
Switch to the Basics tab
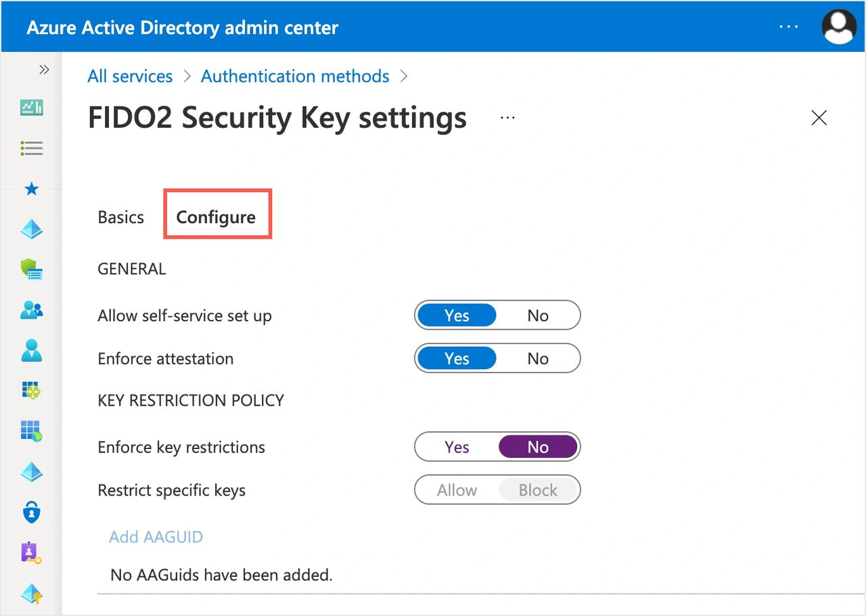[x=121, y=217]
